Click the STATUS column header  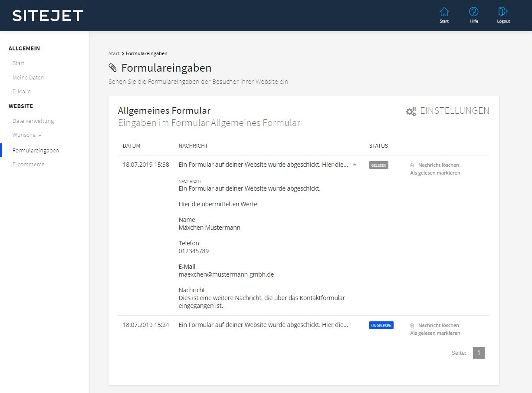coord(378,146)
